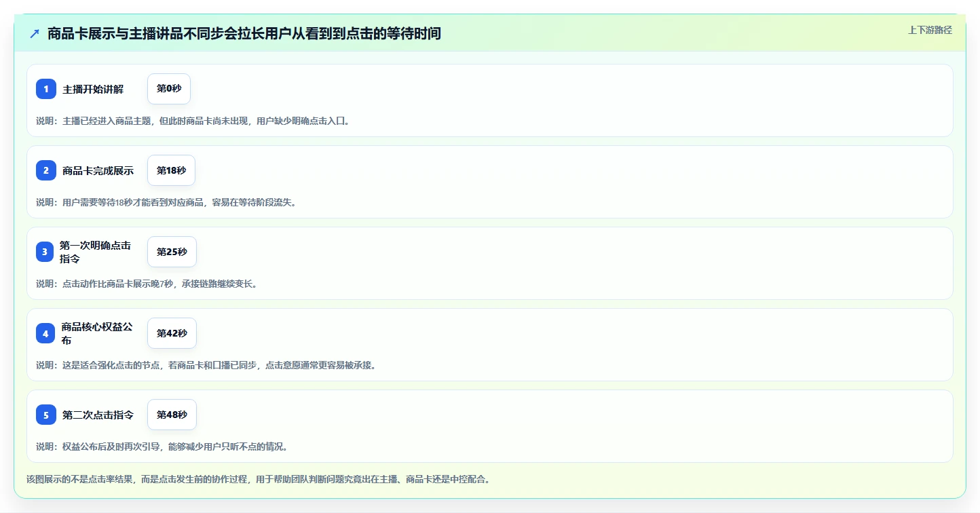Viewport: 980px width, 513px height.
Task: Click the arrow icon beside the card title
Action: tap(35, 33)
